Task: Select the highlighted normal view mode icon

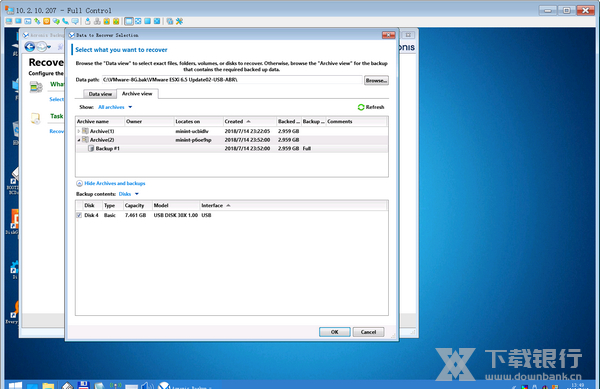Action: [x=129, y=21]
